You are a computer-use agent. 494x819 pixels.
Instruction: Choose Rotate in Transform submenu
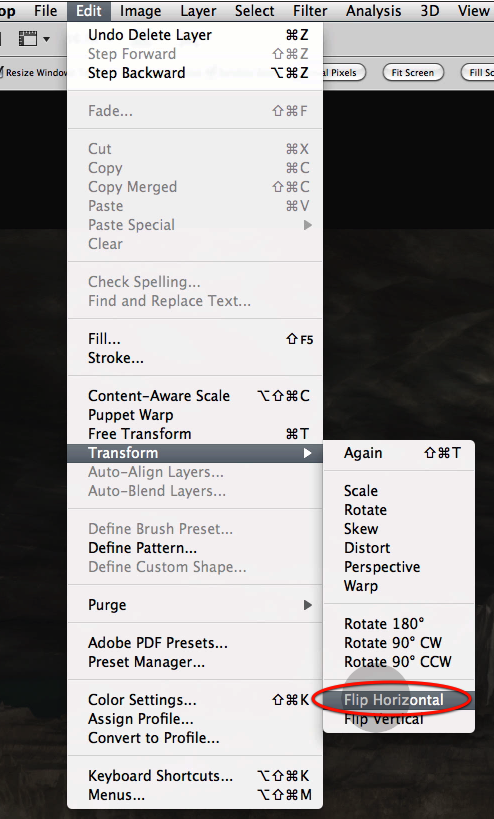(399, 510)
